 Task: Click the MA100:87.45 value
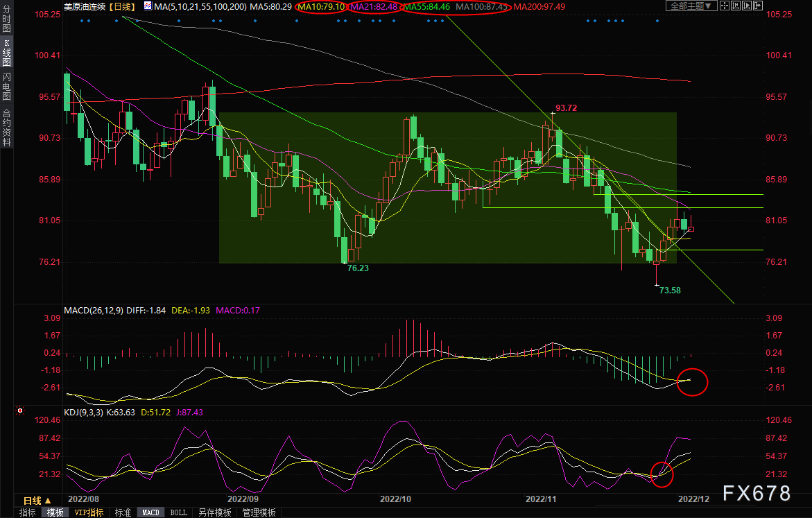(x=482, y=7)
